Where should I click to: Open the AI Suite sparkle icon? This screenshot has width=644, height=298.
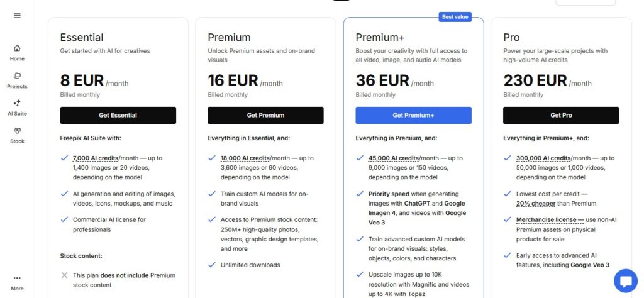coord(17,103)
